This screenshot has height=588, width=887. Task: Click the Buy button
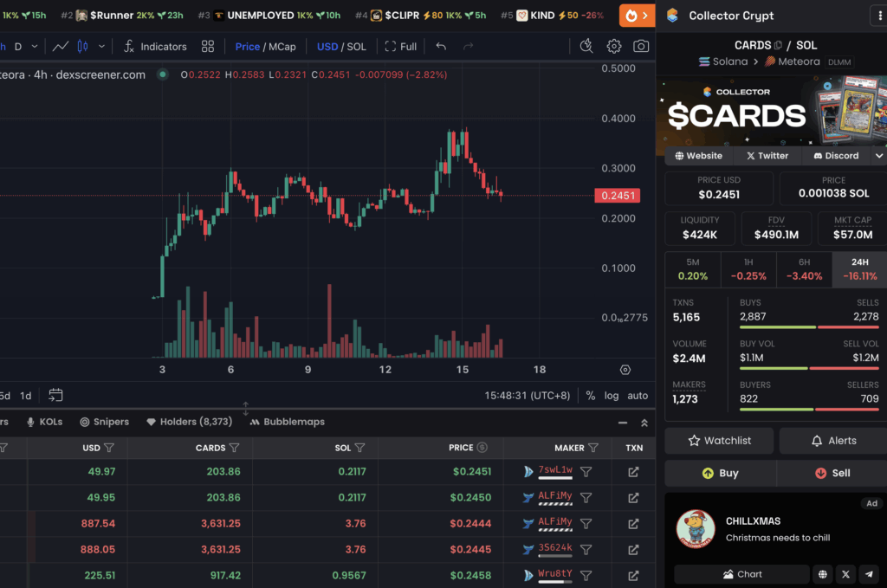pos(720,473)
